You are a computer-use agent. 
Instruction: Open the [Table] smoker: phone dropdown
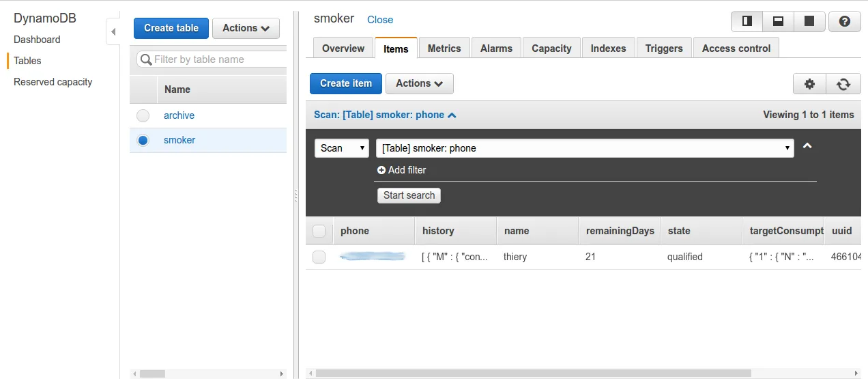click(x=585, y=148)
